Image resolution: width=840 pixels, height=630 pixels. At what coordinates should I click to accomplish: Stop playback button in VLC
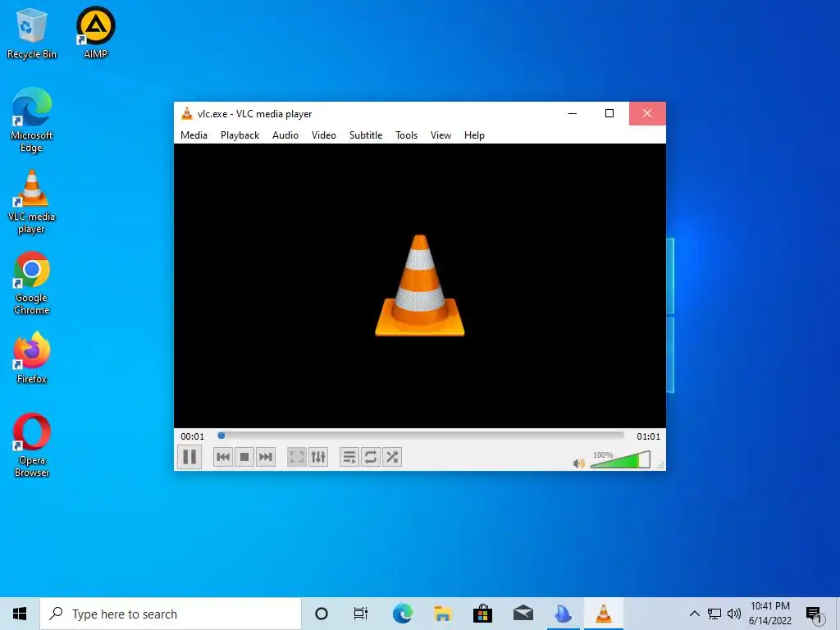[x=244, y=457]
